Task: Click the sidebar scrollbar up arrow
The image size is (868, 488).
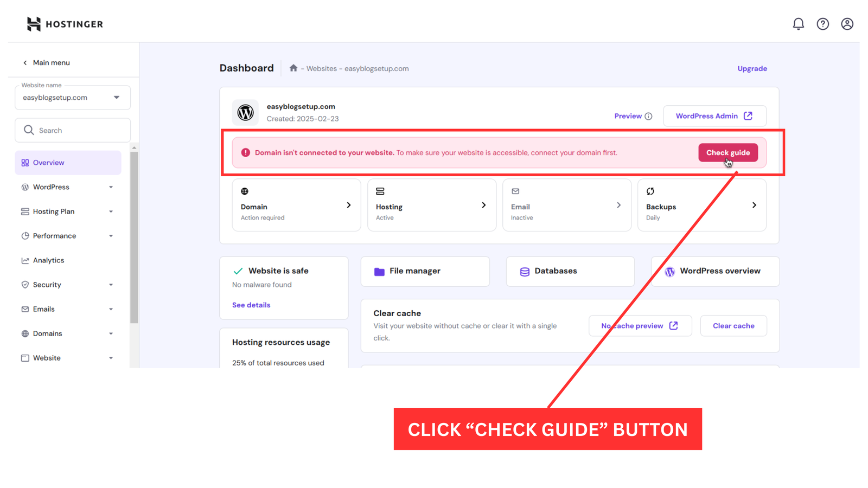Action: (x=134, y=147)
